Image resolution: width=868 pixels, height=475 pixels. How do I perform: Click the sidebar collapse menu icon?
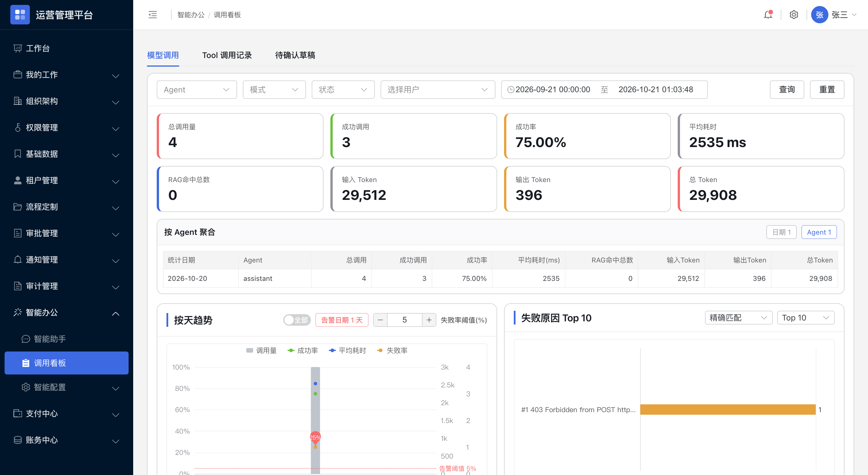(x=153, y=14)
